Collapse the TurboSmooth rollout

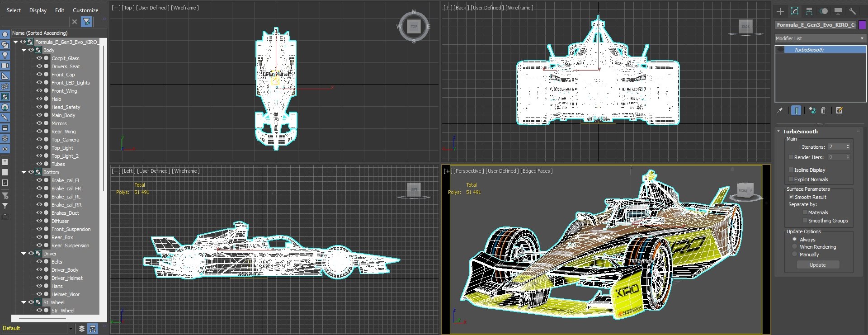click(x=778, y=132)
